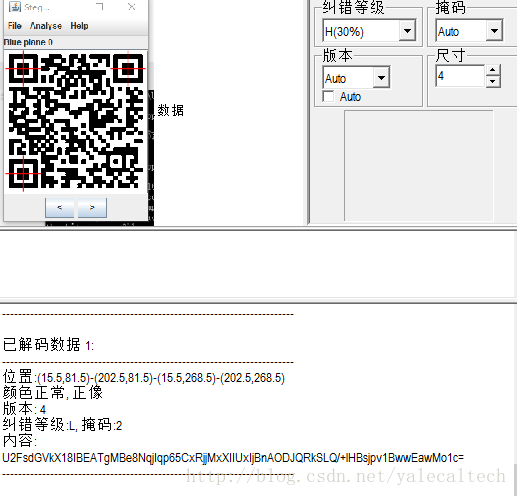Go to next bit plane with > button
The image size is (517, 496).
click(92, 208)
